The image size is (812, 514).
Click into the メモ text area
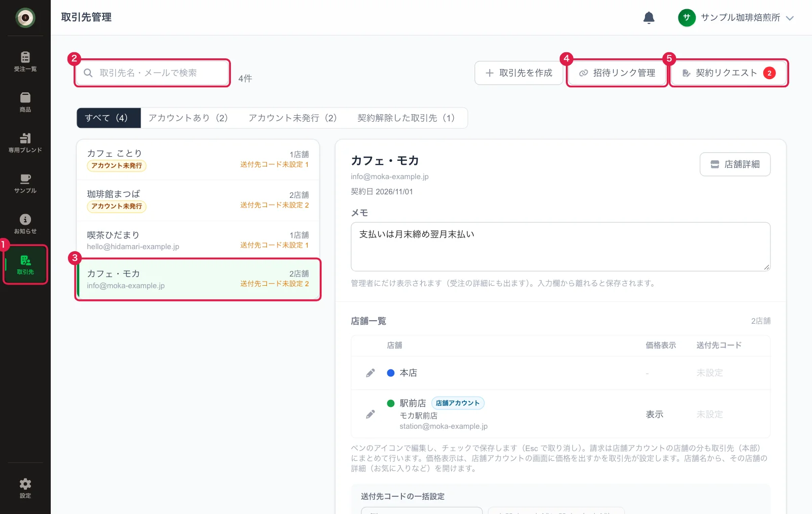tap(560, 247)
